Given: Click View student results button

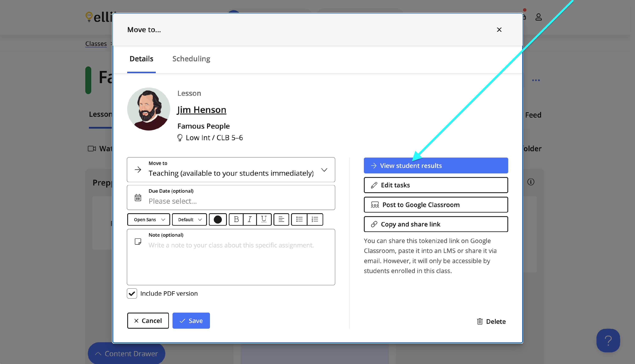Looking at the screenshot, I should pyautogui.click(x=436, y=165).
